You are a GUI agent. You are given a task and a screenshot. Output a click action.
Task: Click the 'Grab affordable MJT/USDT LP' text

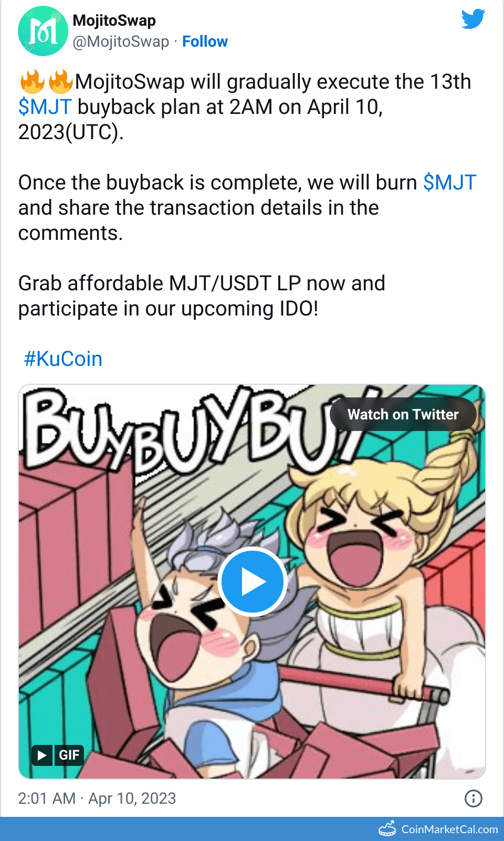click(160, 283)
